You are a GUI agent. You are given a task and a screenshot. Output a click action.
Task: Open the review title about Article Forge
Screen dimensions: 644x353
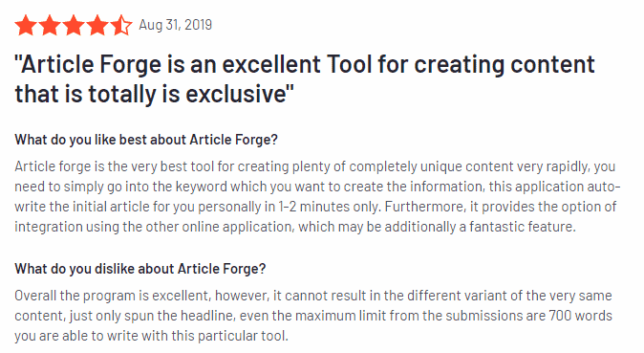(x=305, y=79)
